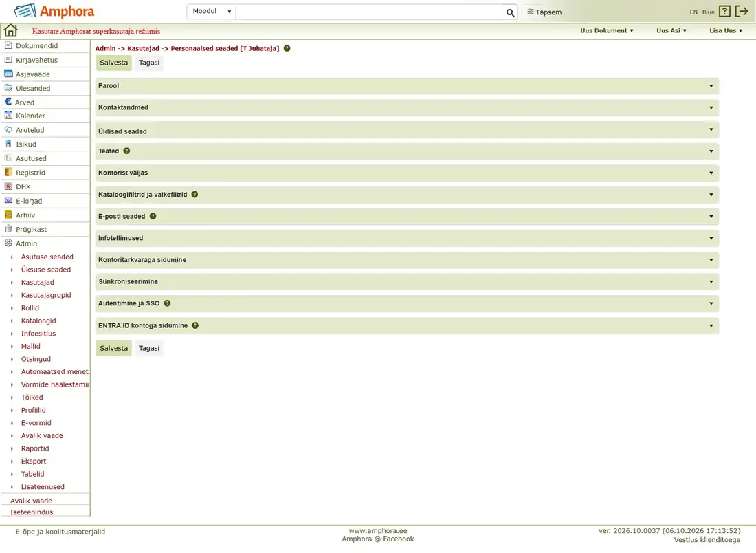Click the top Salvesta button
Viewport: 756px width, 553px height.
coord(114,63)
